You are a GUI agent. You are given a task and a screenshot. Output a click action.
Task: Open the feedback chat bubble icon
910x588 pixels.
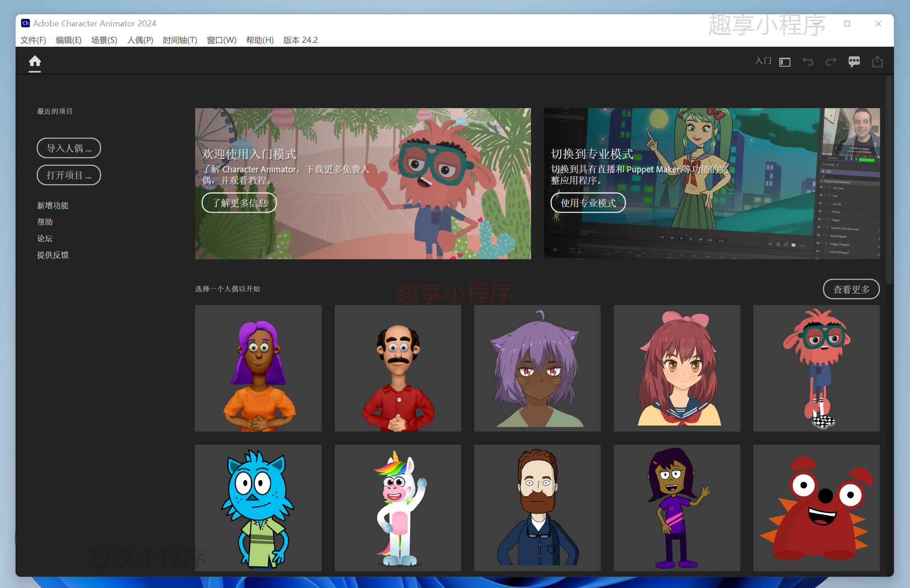[x=854, y=62]
